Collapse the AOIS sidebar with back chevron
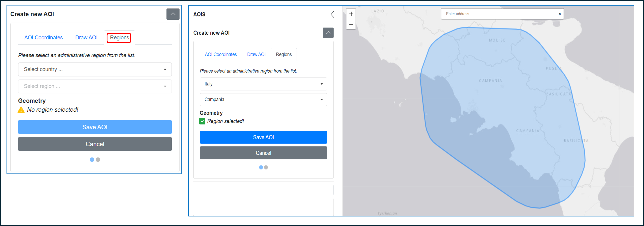The image size is (644, 226). [332, 14]
